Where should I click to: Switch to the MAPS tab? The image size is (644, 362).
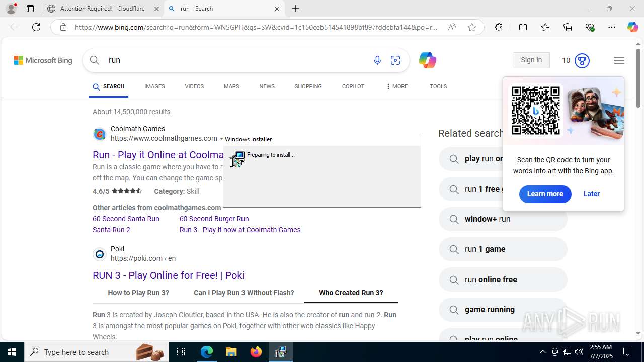(231, 87)
